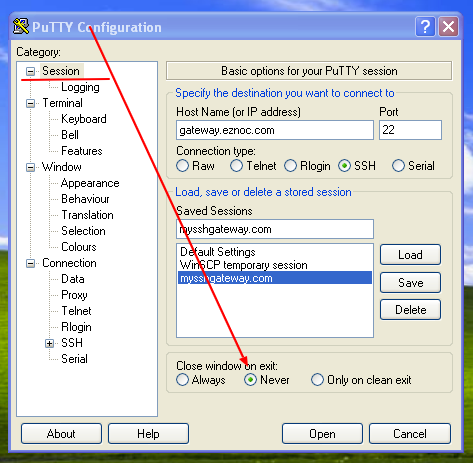This screenshot has height=463, width=473.
Task: Collapse the Connection tree node
Action: (30, 263)
